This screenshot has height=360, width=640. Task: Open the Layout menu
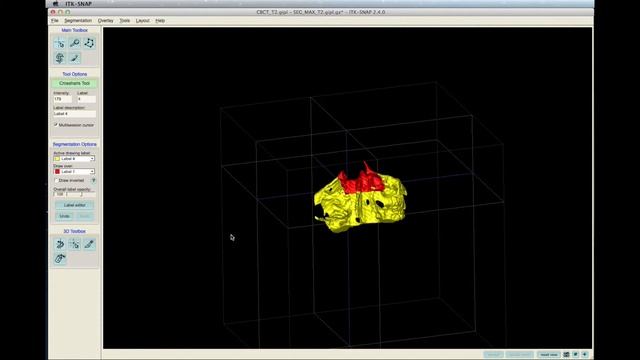142,20
